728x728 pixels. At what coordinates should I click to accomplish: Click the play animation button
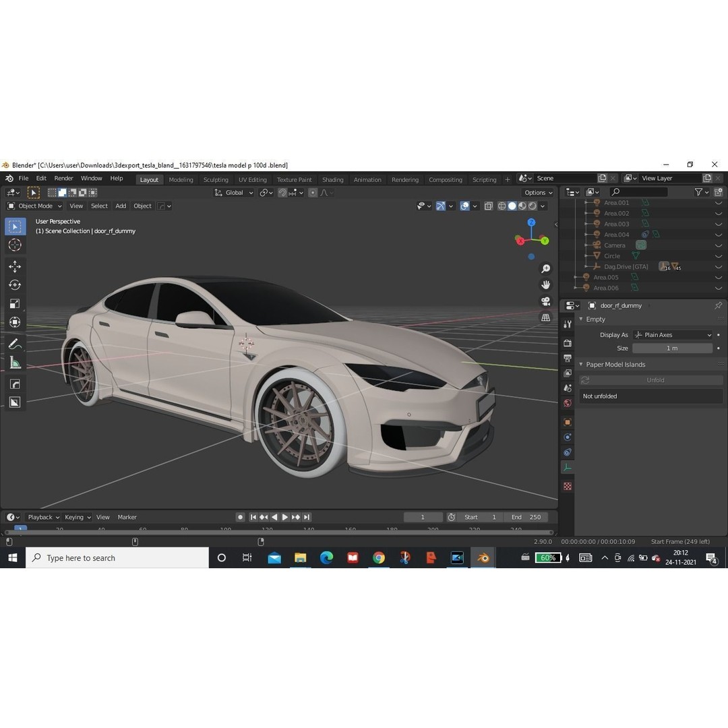pyautogui.click(x=285, y=517)
